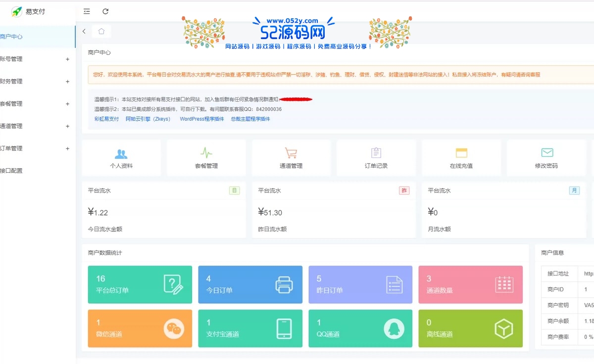Expand 通道管理 sidebar plus sign
Image resolution: width=594 pixels, height=364 pixels.
pos(68,126)
